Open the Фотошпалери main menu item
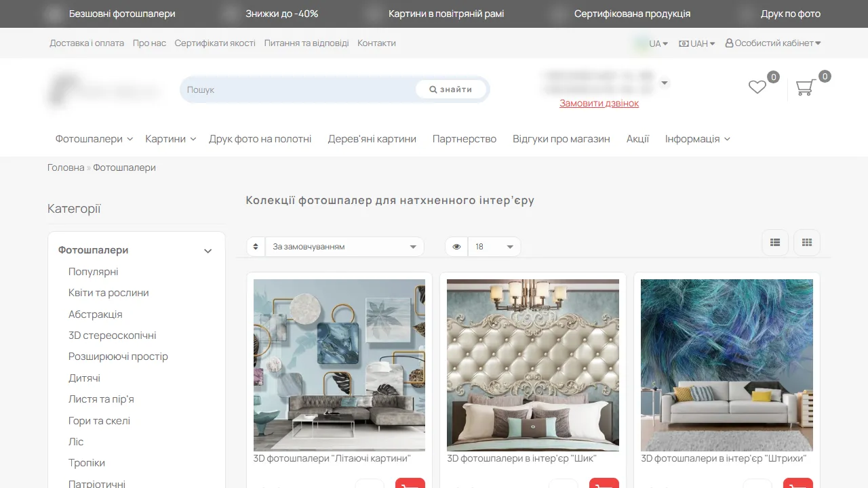 94,139
